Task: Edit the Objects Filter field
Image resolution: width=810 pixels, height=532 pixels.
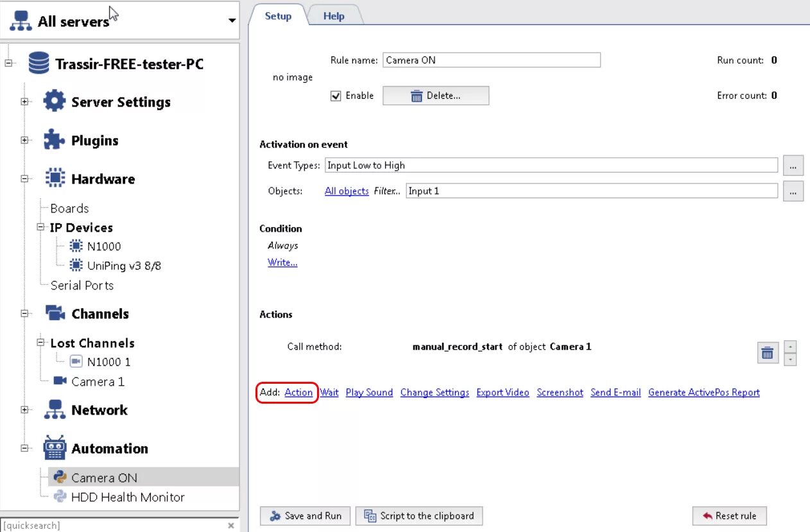Action: click(x=592, y=191)
